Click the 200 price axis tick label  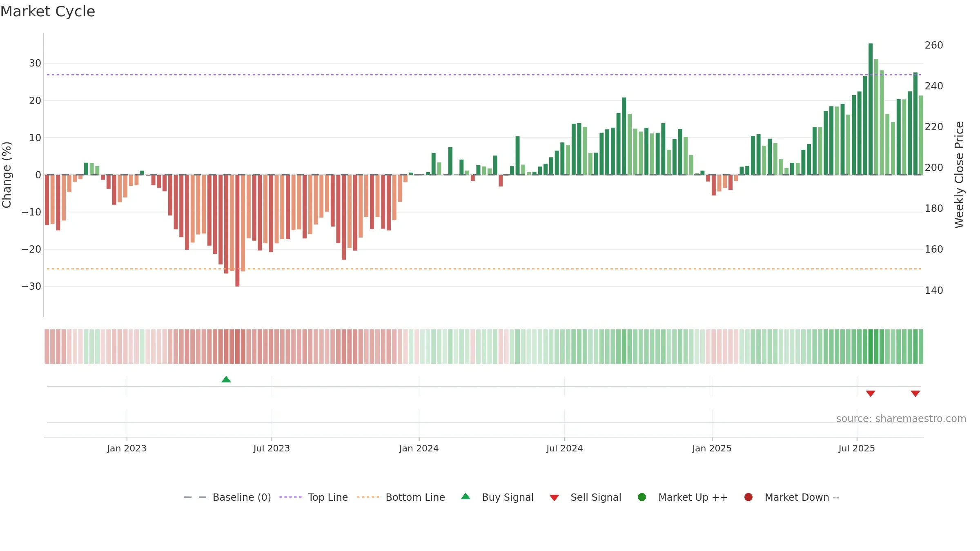pyautogui.click(x=934, y=167)
